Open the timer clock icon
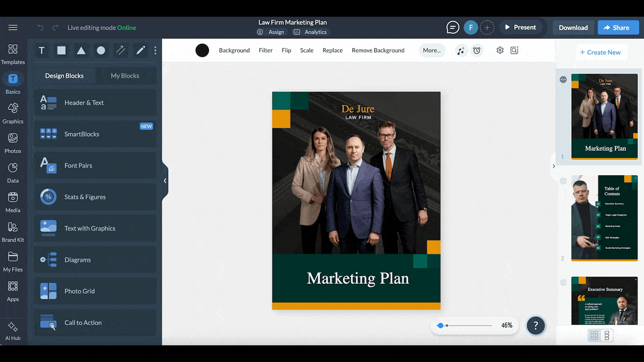The width and height of the screenshot is (644, 362). click(x=477, y=50)
